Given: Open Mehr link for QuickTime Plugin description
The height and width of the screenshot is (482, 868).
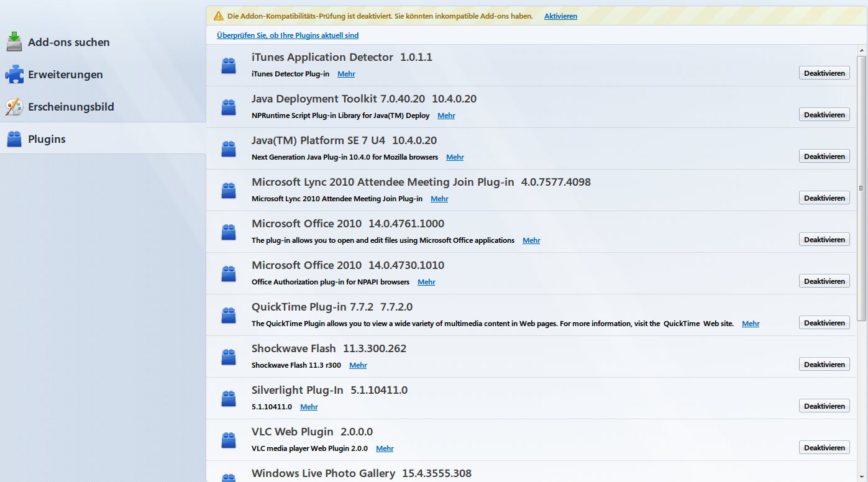Looking at the screenshot, I should pyautogui.click(x=751, y=324).
